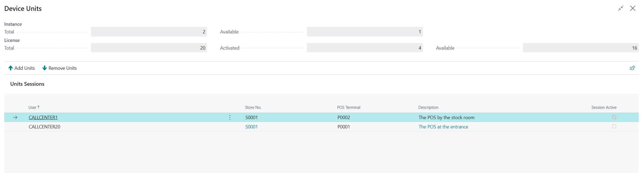Collapse the page with the shrink arrows icon

(621, 8)
